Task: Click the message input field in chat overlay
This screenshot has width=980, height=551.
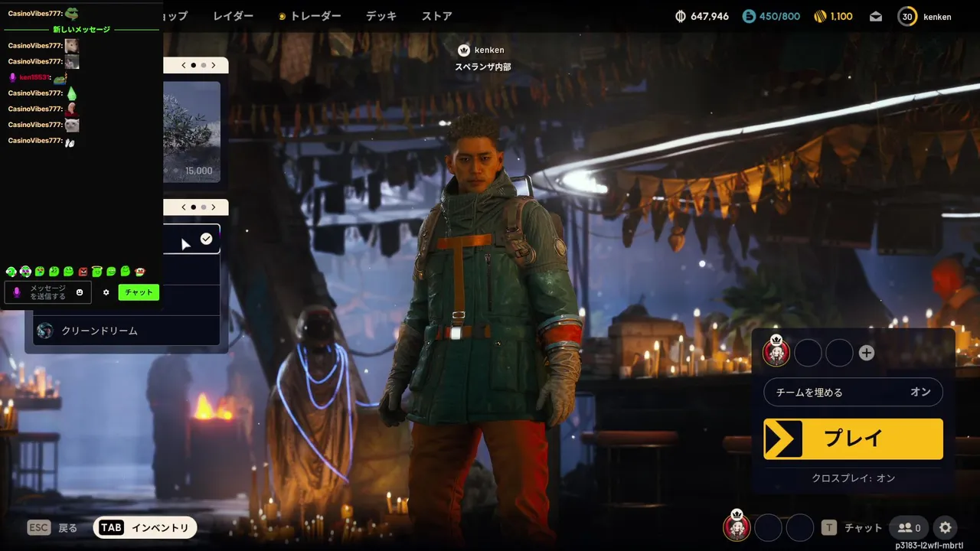Action: pos(47,292)
